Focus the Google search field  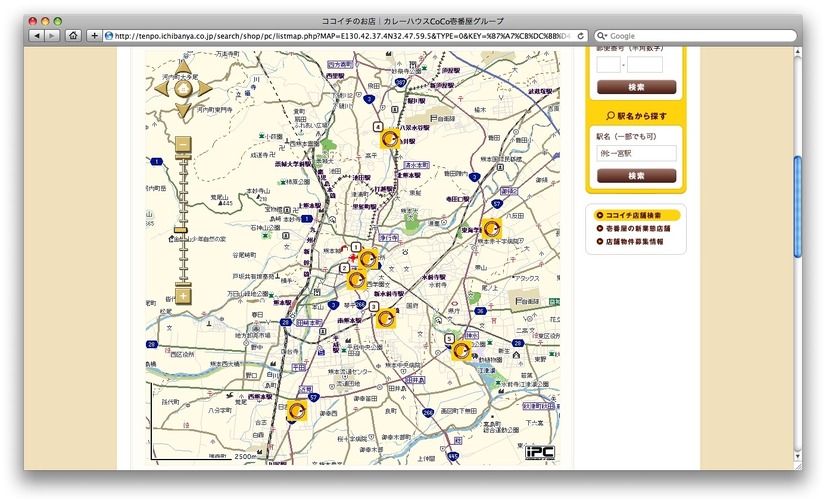click(x=695, y=36)
